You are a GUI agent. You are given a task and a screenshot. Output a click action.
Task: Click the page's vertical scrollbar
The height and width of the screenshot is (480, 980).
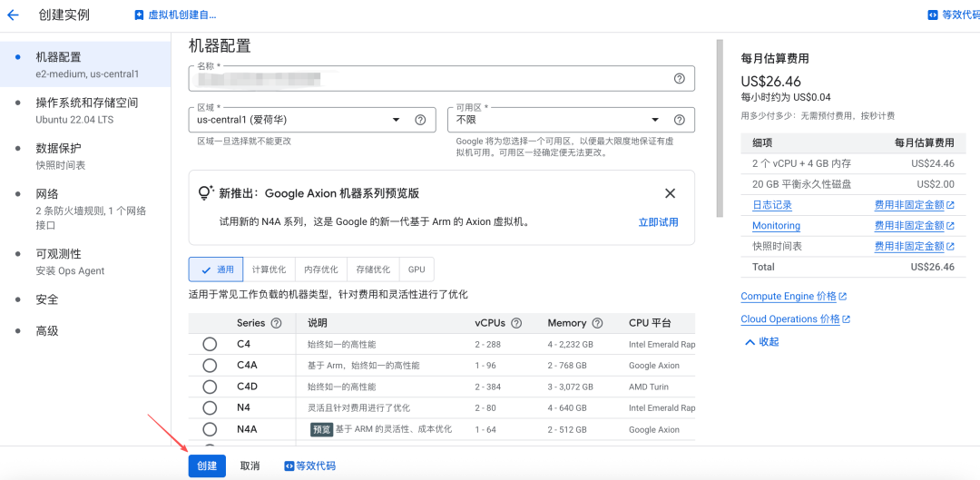click(x=720, y=127)
